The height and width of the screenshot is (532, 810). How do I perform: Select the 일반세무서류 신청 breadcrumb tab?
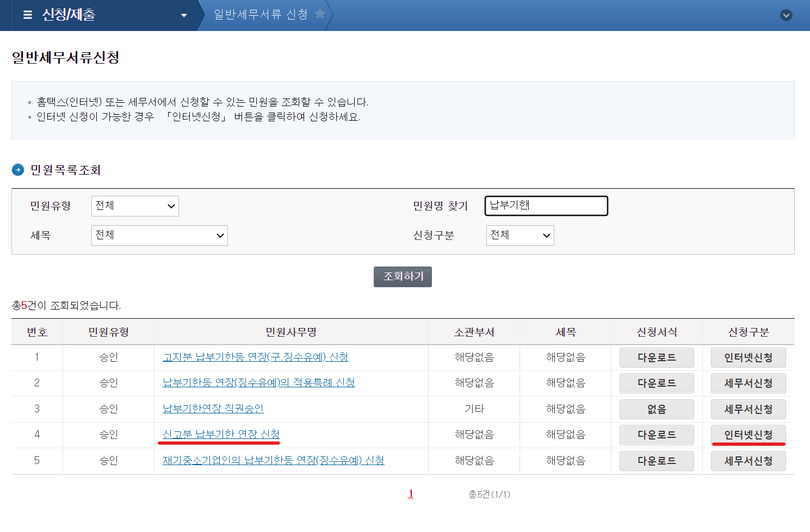tap(261, 15)
